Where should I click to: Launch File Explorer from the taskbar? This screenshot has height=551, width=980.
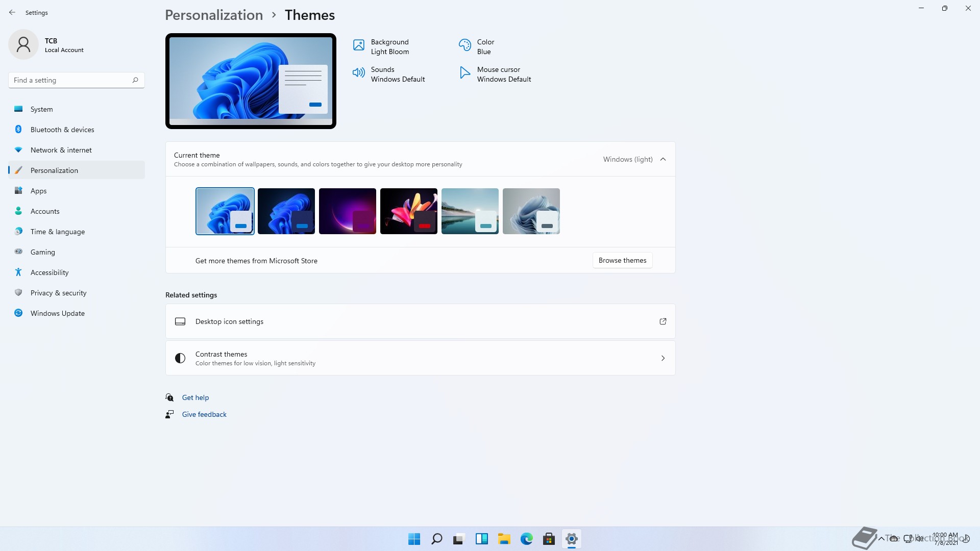[504, 539]
